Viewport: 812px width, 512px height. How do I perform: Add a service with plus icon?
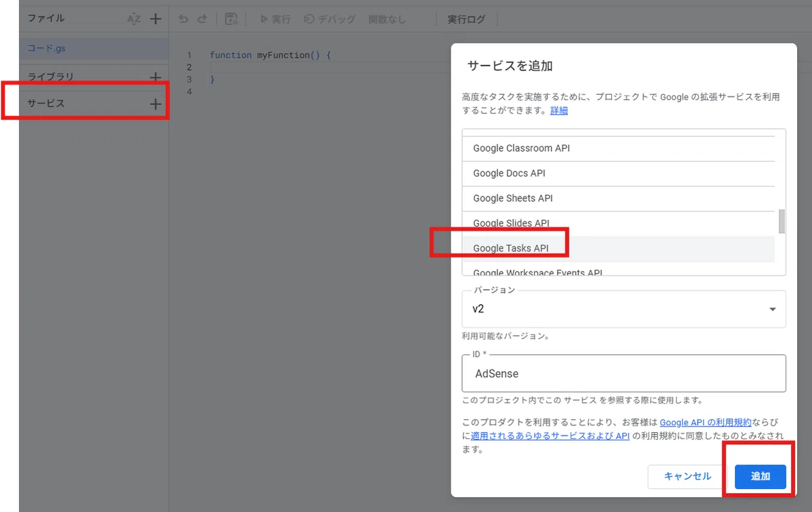click(156, 104)
